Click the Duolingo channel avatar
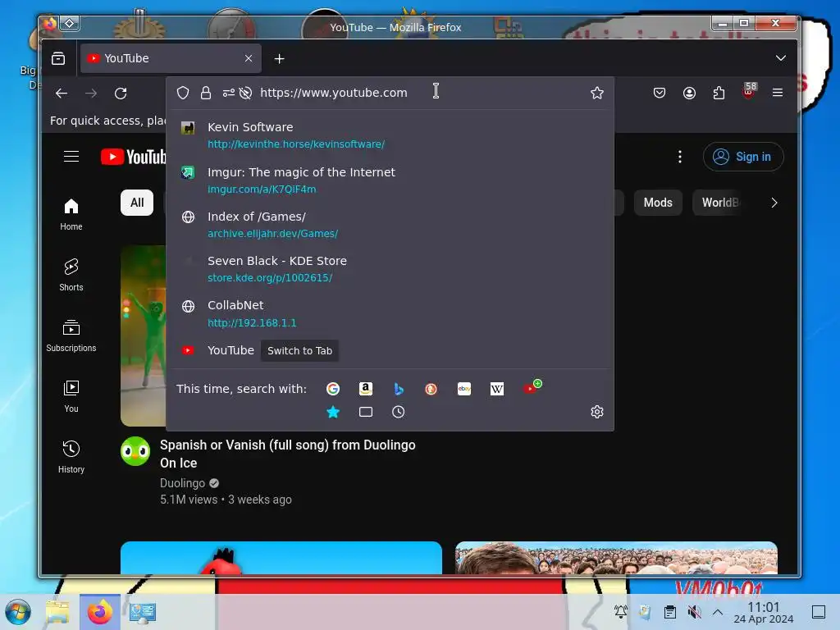 click(135, 452)
